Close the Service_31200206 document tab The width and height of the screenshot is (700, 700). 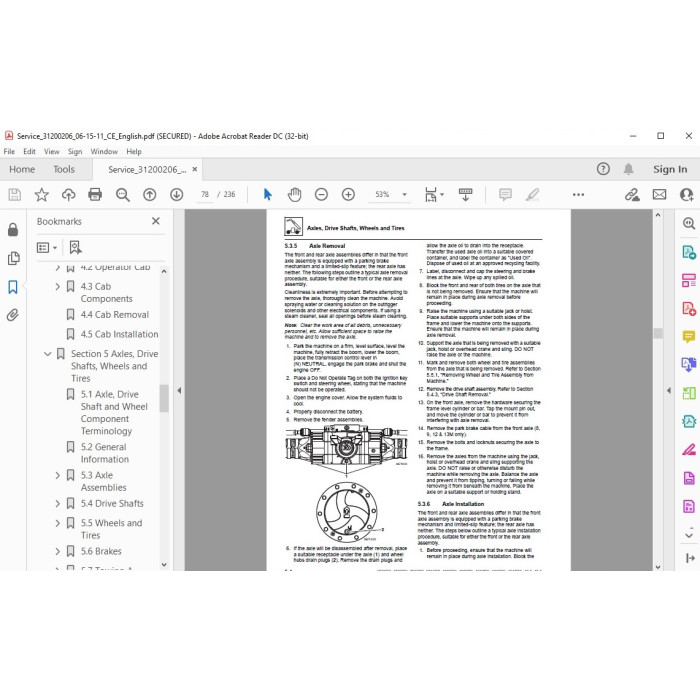(x=195, y=170)
